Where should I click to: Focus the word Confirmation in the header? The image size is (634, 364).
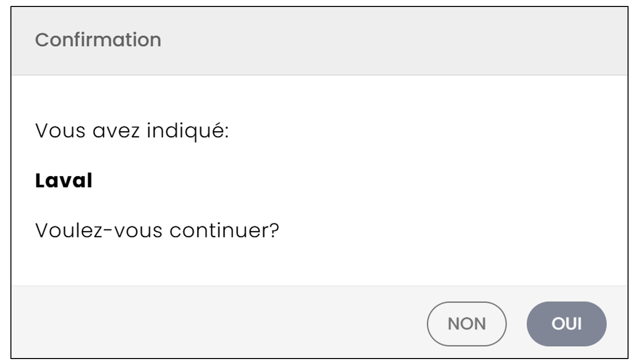click(98, 40)
